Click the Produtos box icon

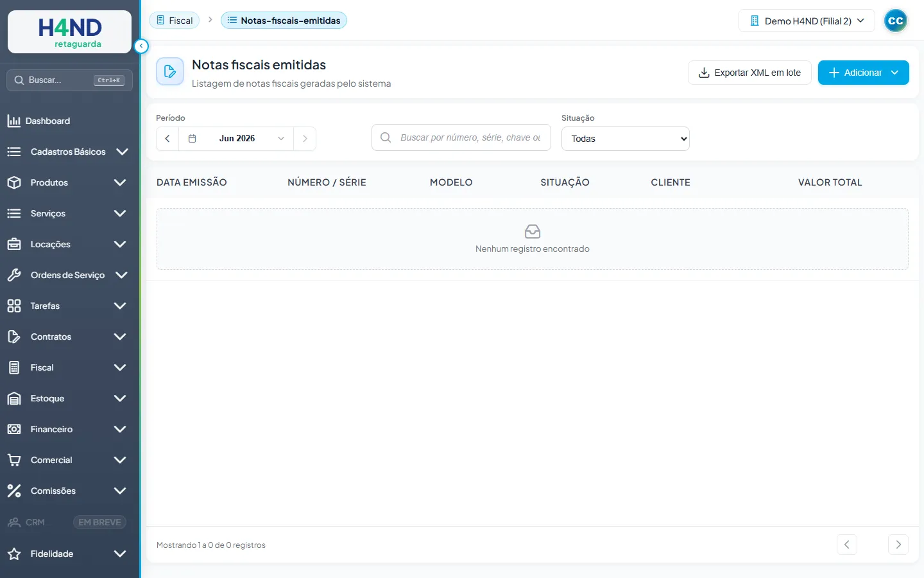(14, 182)
